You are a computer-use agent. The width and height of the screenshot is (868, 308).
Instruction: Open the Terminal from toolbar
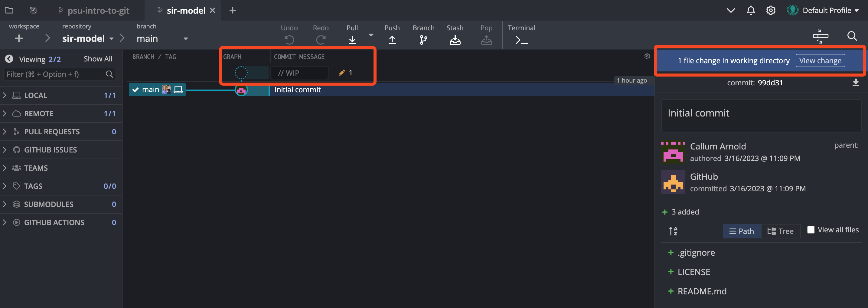pyautogui.click(x=521, y=39)
